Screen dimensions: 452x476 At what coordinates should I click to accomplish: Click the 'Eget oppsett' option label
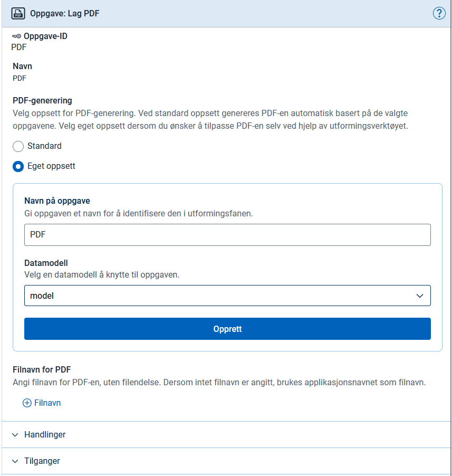(51, 166)
